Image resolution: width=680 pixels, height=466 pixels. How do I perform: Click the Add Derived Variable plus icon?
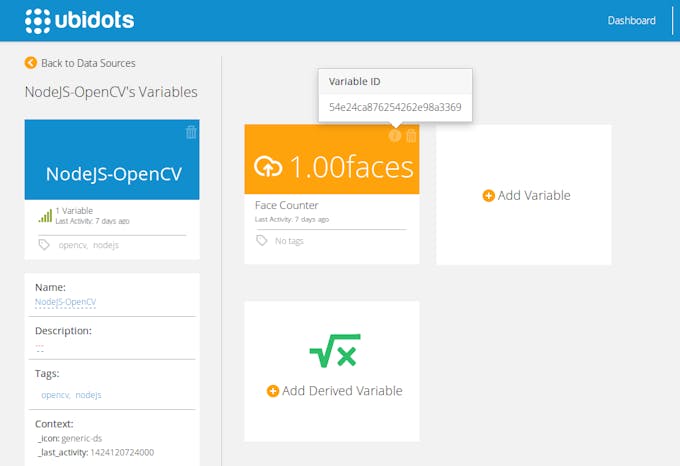pos(272,391)
